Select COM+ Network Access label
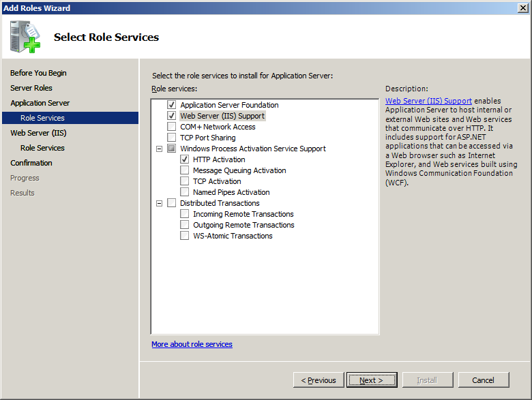The height and width of the screenshot is (400, 532). [218, 127]
